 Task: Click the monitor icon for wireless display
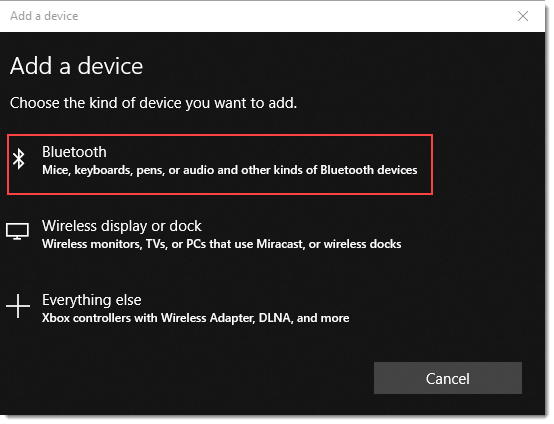[17, 231]
